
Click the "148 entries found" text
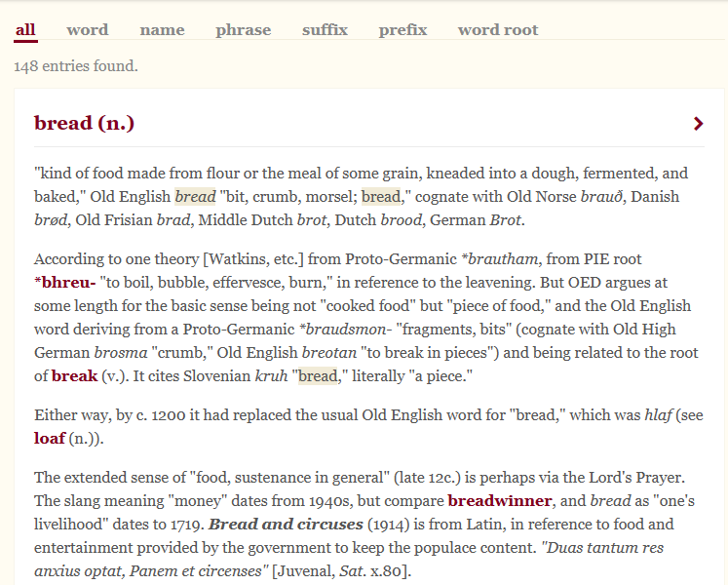(76, 66)
